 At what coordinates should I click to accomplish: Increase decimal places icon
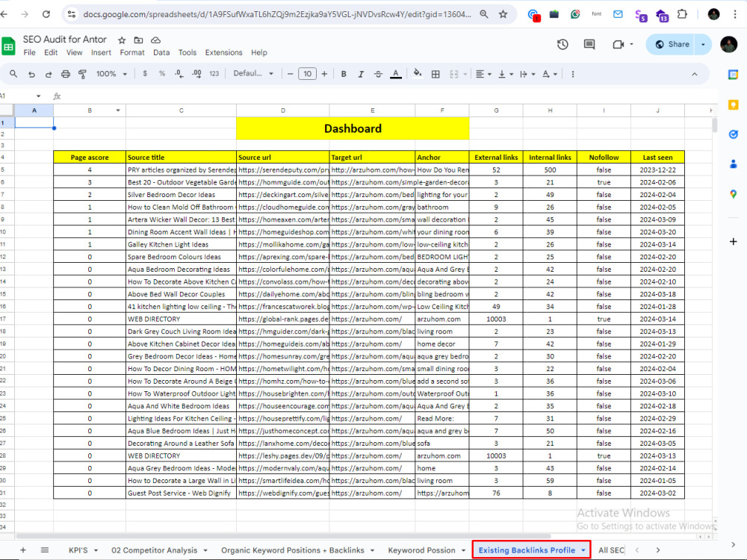[x=196, y=74]
